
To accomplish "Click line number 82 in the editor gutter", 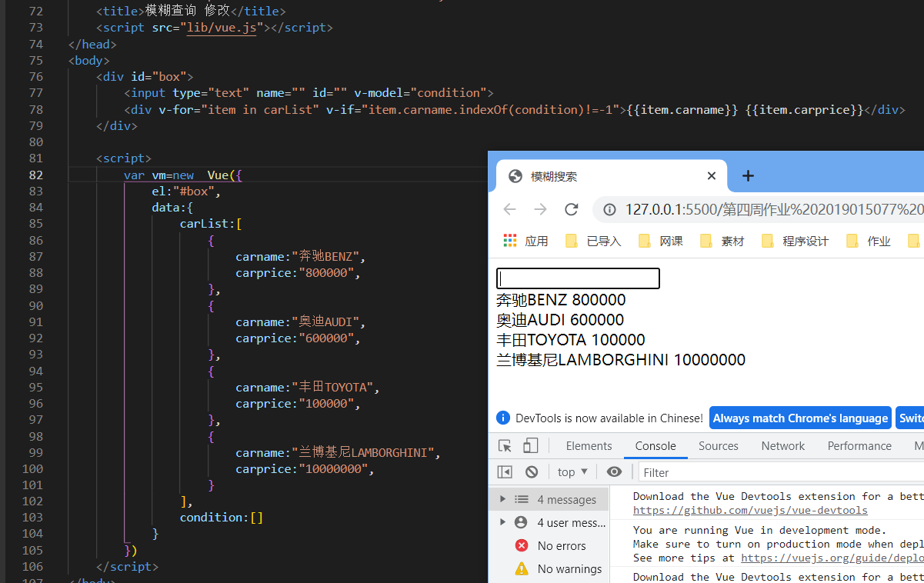I will point(35,175).
